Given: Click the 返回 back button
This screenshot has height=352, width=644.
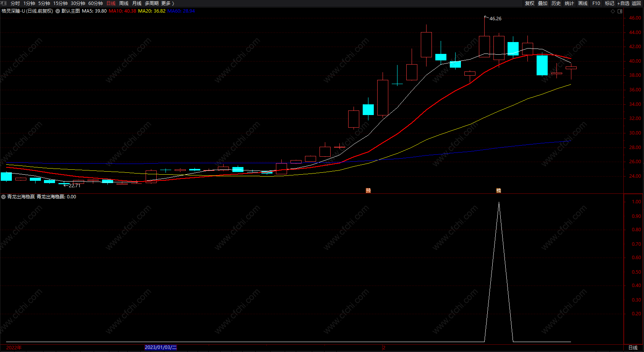Looking at the screenshot, I should [636, 3].
